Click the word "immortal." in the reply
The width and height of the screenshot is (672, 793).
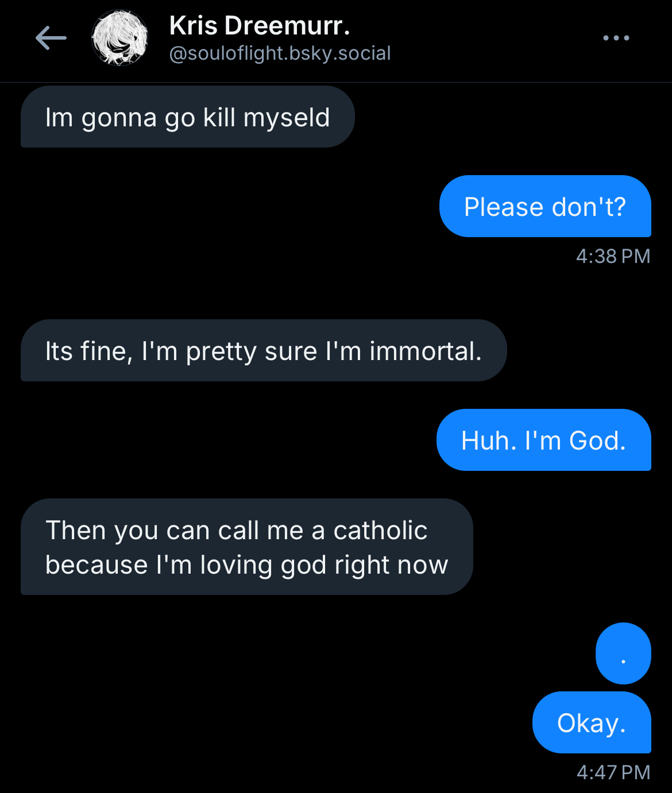(x=425, y=351)
